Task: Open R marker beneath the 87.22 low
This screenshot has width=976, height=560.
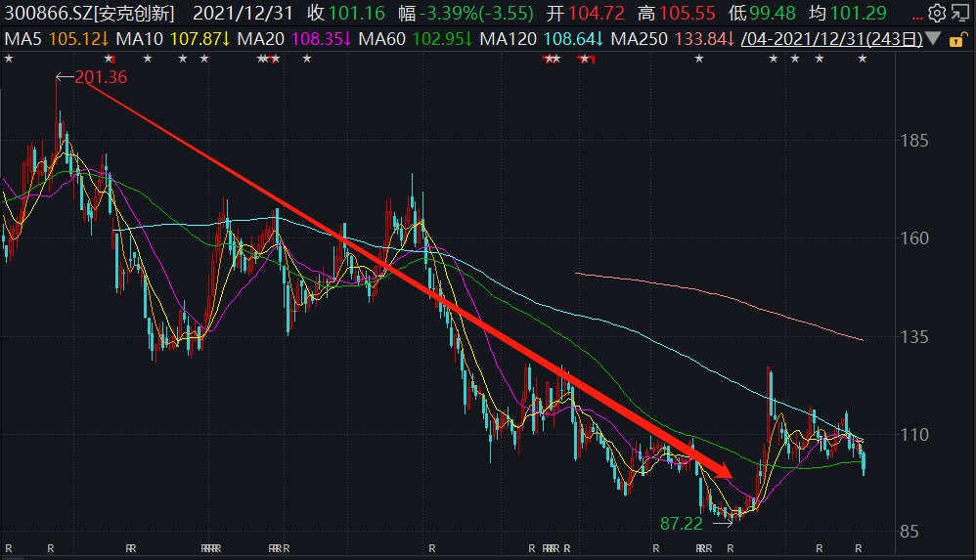Action: 731,549
